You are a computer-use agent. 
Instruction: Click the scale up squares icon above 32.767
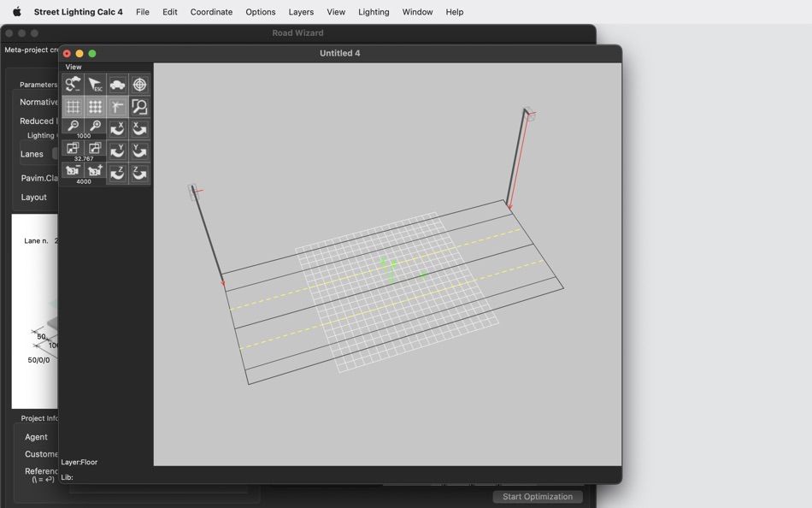95,148
